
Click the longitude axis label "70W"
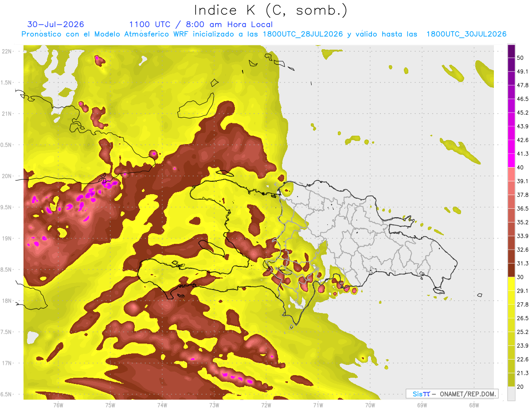point(370,405)
